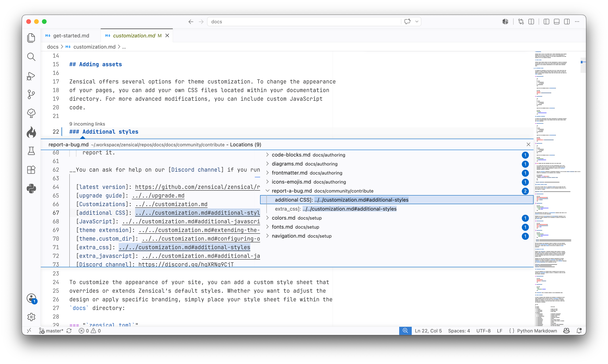Close the customization.md tab
The width and height of the screenshot is (608, 364).
[x=167, y=36]
